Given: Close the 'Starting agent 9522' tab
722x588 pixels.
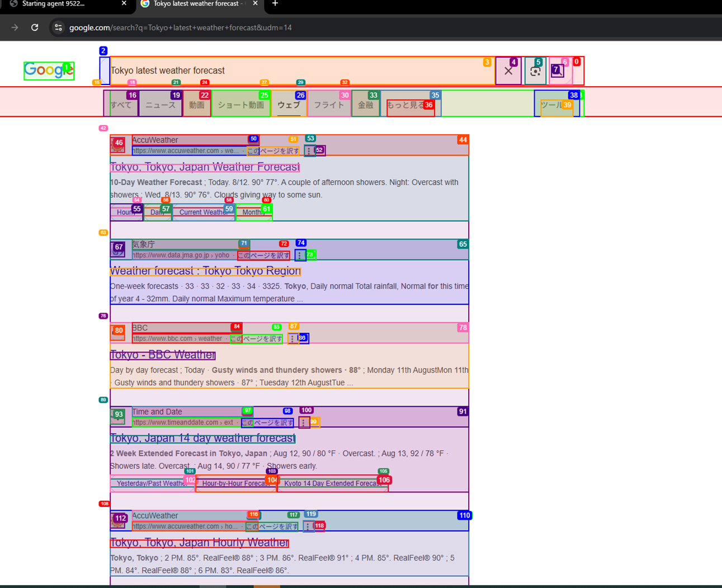Looking at the screenshot, I should point(124,4).
